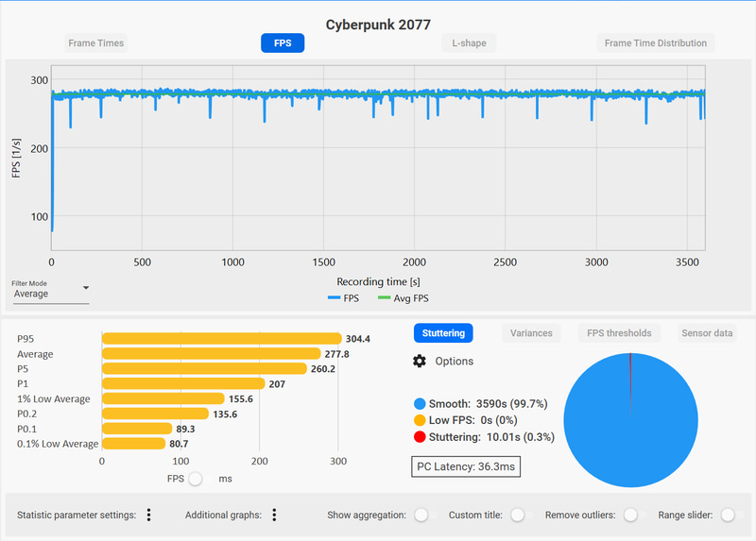Click the 1% Low Average row label
Screen dimensions: 756x541
pyautogui.click(x=54, y=398)
